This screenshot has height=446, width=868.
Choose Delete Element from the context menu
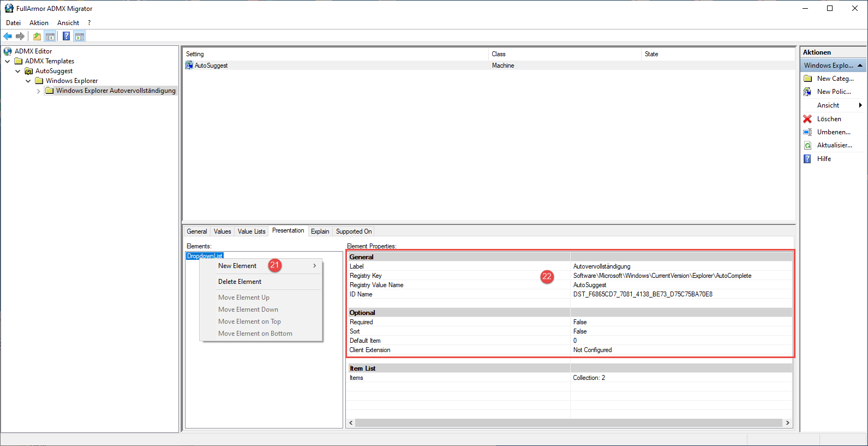tap(240, 282)
